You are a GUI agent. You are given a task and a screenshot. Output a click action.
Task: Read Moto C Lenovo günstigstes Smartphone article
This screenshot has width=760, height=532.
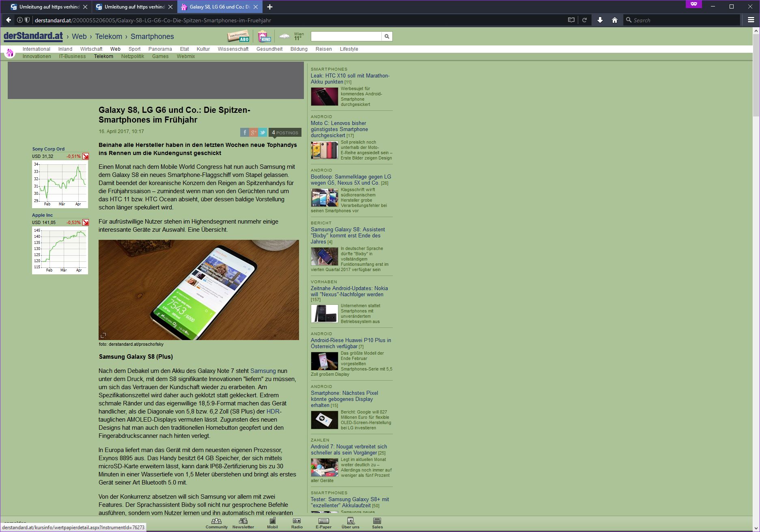point(339,129)
